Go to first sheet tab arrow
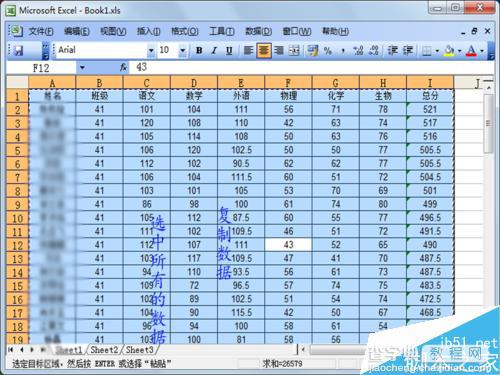This screenshot has height=375, width=500. point(11,350)
